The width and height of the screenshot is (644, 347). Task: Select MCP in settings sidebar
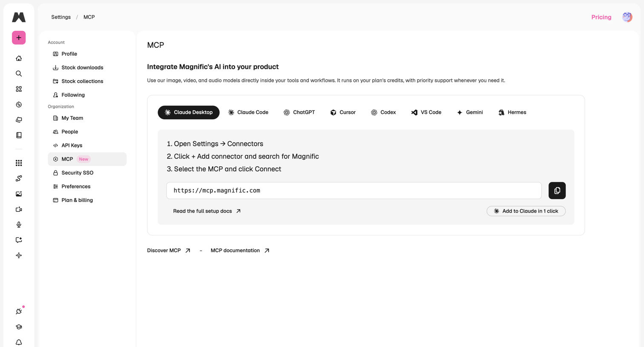point(87,159)
